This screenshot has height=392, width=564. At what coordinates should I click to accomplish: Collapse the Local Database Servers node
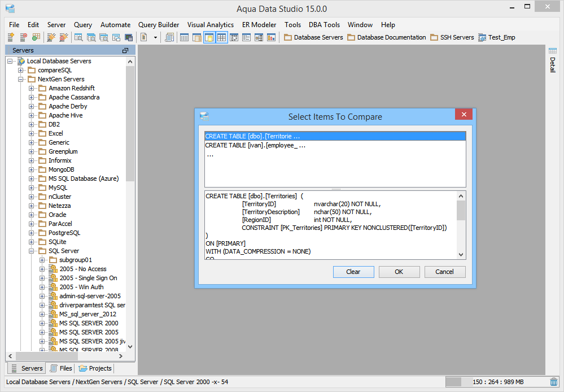pos(10,61)
